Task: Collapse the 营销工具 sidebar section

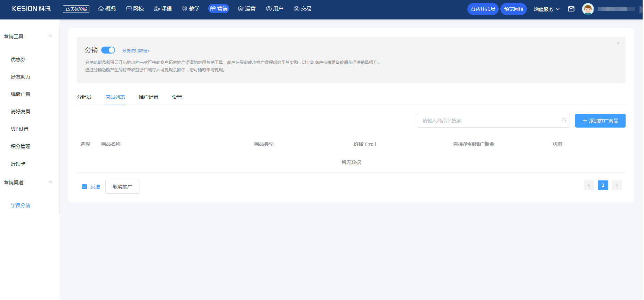Action: (x=50, y=36)
